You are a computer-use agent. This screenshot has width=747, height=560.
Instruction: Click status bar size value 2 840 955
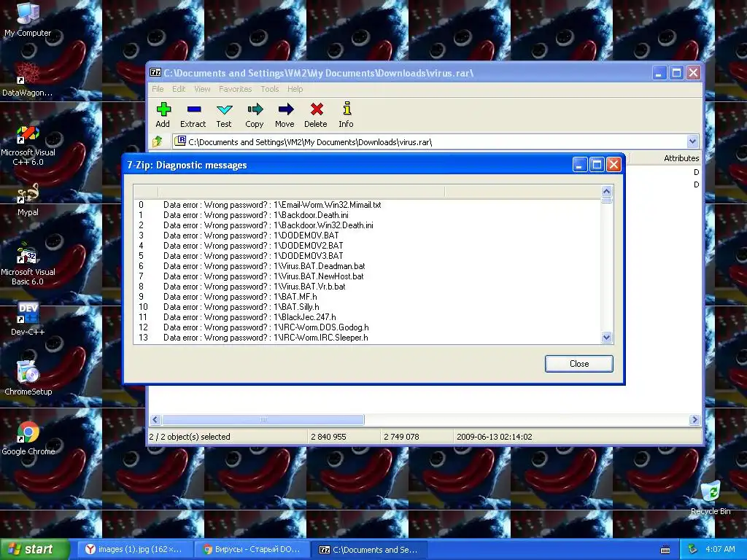(328, 437)
